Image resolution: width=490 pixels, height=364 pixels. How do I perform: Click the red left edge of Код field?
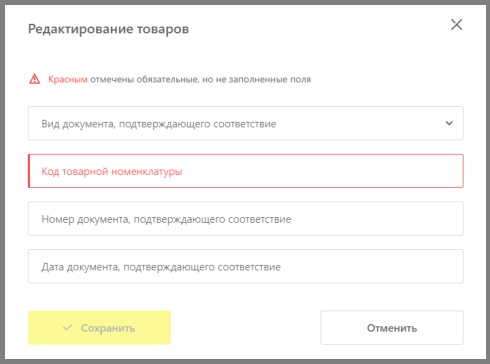[29, 171]
